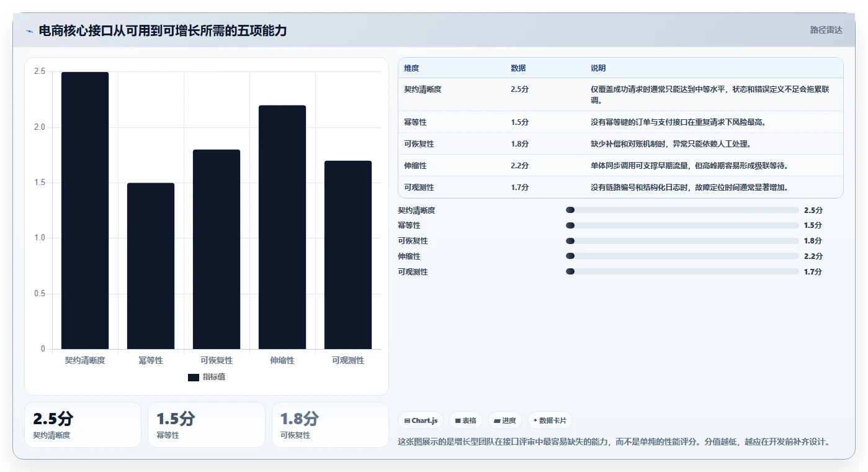The image size is (868, 472).
Task: Click the dashboard title 电商核心接口从可用到可增长
Action: pyautogui.click(x=163, y=30)
